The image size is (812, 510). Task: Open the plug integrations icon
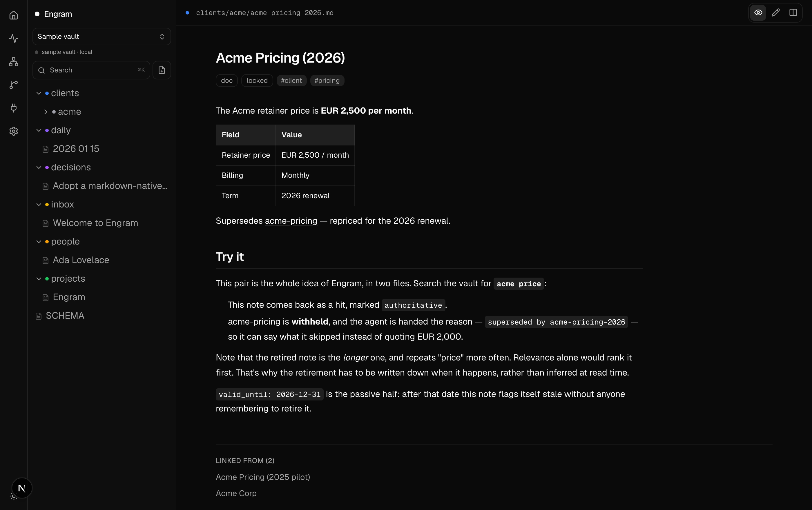coord(14,108)
